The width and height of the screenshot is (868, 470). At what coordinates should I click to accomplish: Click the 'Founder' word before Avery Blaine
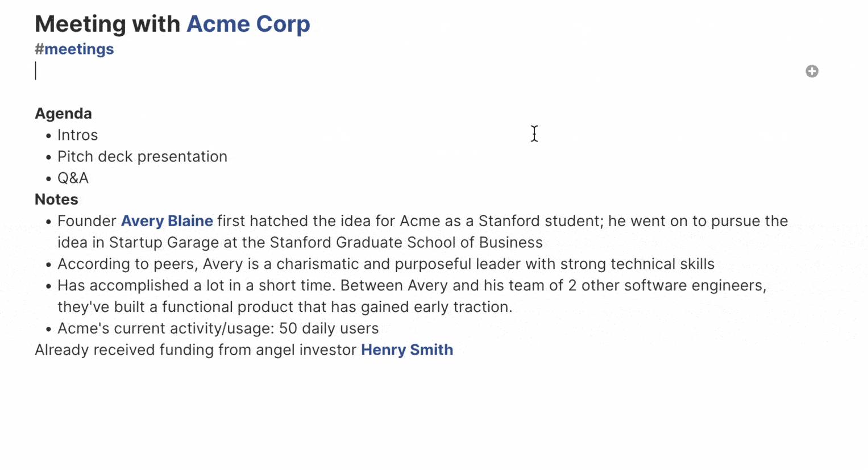coord(87,221)
